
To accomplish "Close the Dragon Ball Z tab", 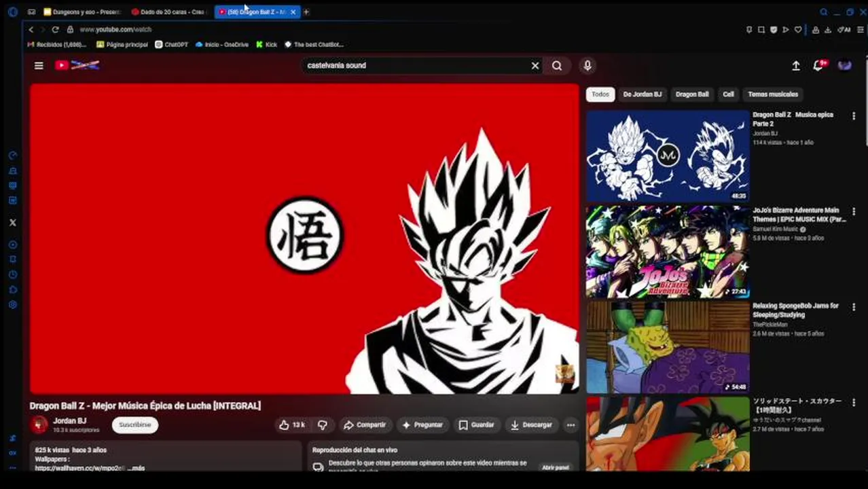I will pyautogui.click(x=293, y=12).
